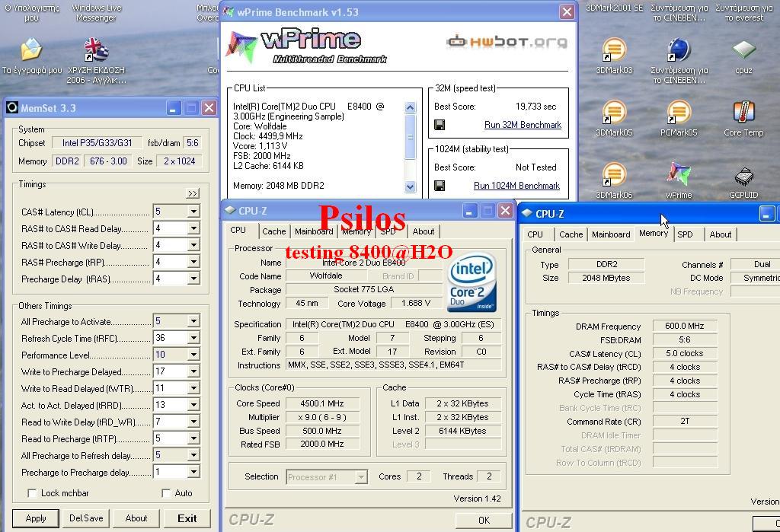Image resolution: width=780 pixels, height=532 pixels.
Task: Click the MemSet chipset Intel P35/G33/G31 field
Action: [x=97, y=143]
